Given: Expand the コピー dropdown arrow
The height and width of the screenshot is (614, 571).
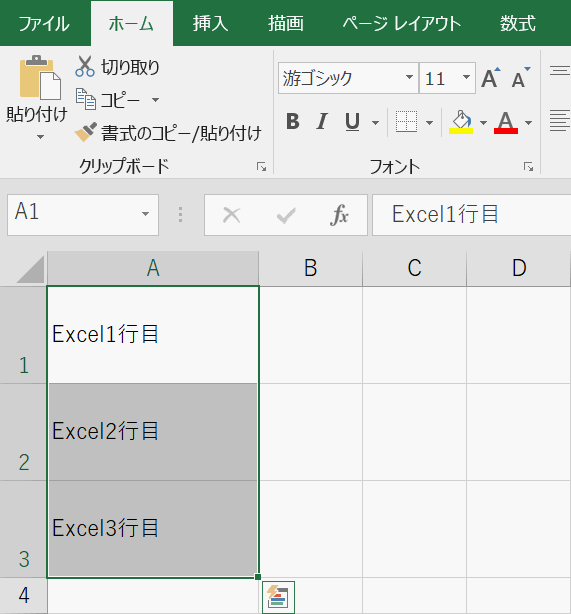Looking at the screenshot, I should click(155, 100).
